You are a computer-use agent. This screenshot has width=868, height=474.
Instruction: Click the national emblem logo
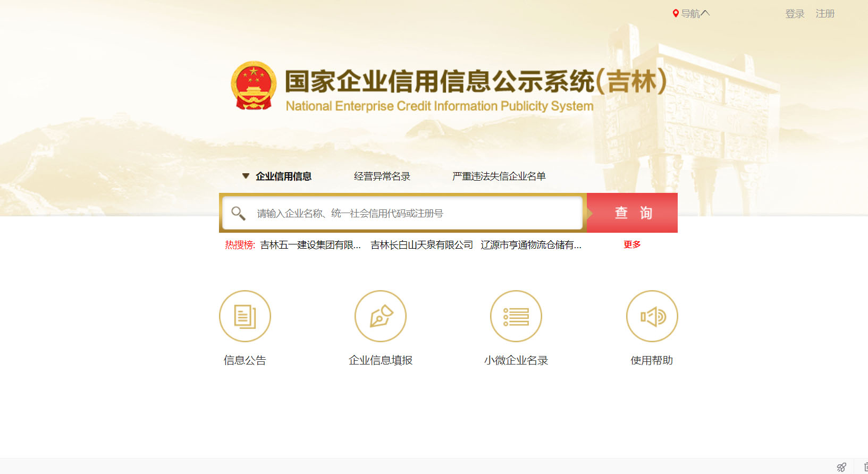pos(254,86)
